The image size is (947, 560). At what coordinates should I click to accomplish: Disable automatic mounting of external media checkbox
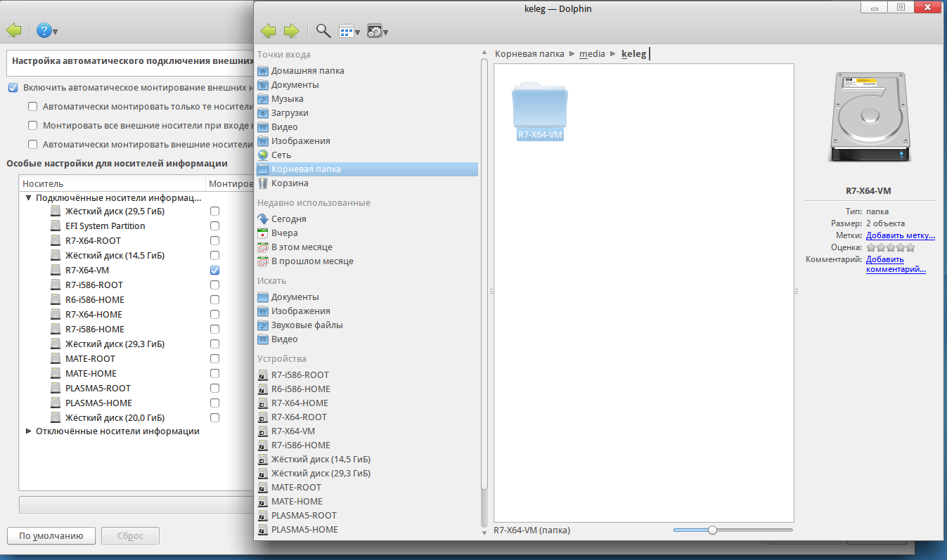coord(13,89)
